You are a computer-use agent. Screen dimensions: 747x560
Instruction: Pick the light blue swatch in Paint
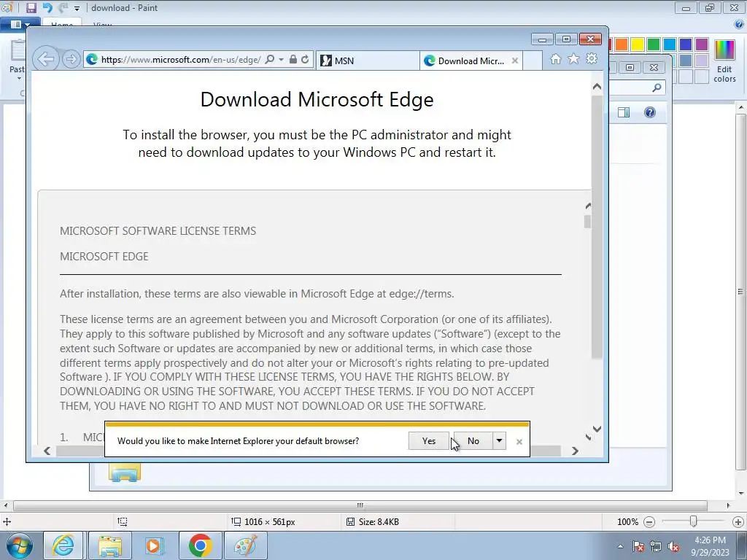670,44
